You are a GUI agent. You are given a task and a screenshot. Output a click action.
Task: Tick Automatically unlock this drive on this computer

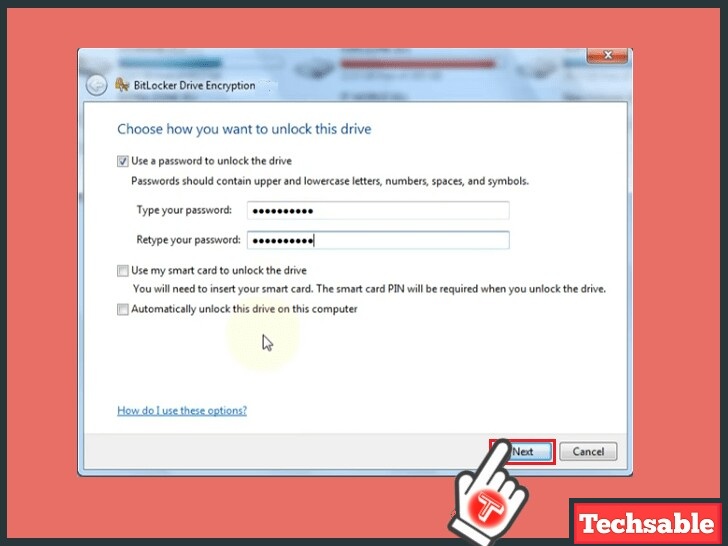click(x=123, y=309)
